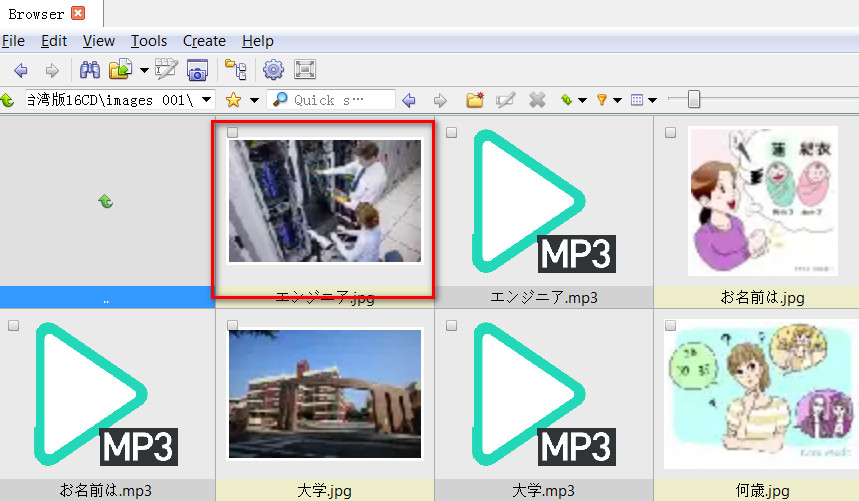Tick the checkbox on 大学.jpg thumbnail

[232, 325]
